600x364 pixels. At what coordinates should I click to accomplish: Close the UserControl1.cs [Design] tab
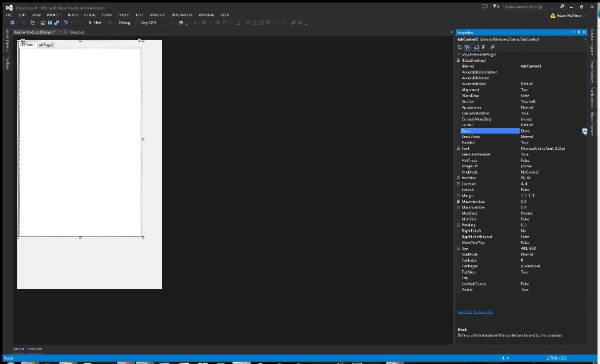(x=65, y=32)
